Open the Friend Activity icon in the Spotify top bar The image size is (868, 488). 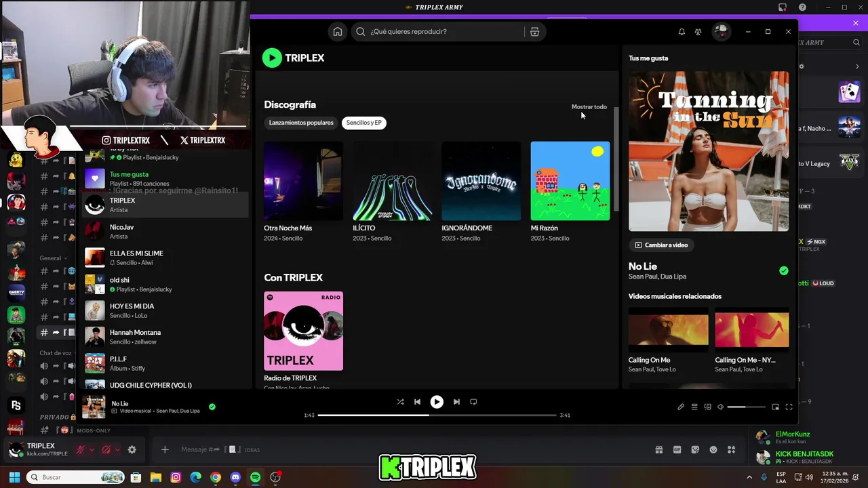698,32
